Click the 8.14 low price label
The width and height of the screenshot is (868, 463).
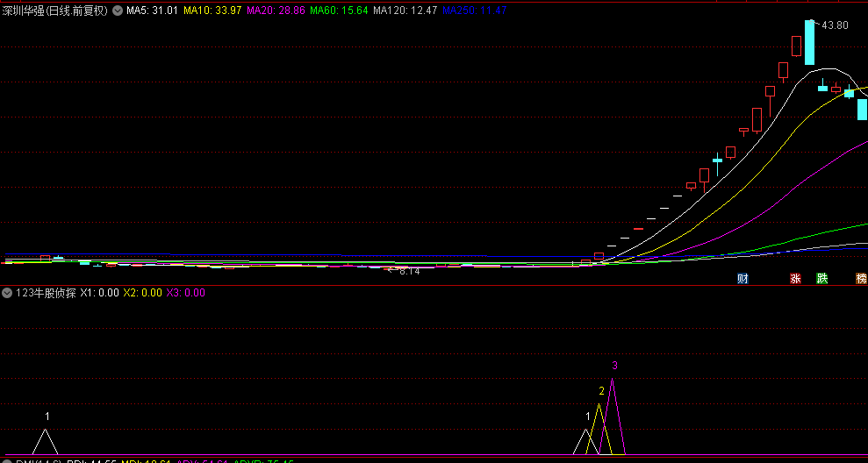tap(409, 271)
